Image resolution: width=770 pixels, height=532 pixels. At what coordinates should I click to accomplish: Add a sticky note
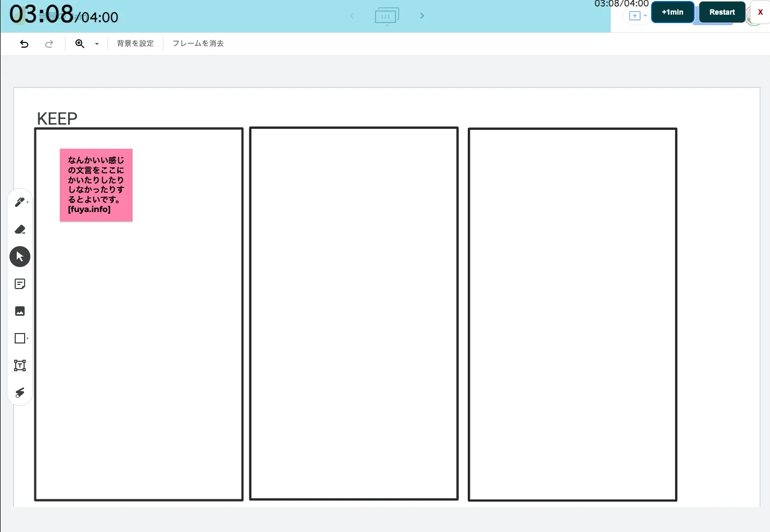point(20,284)
